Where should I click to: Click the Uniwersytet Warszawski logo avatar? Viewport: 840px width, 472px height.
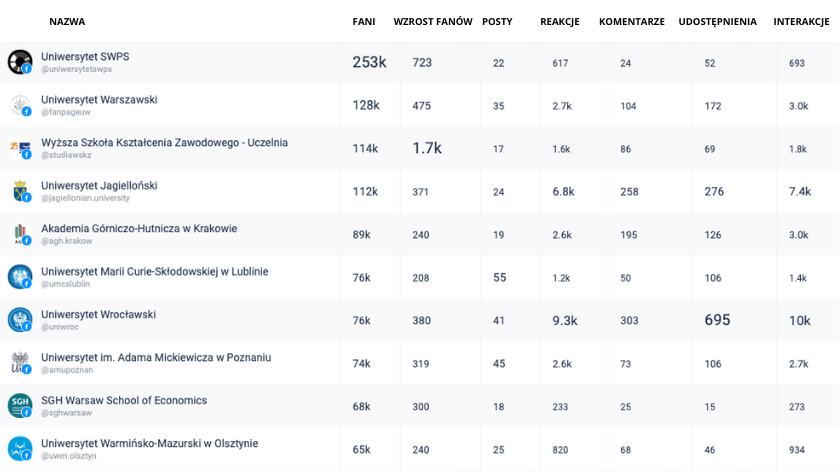click(x=20, y=105)
